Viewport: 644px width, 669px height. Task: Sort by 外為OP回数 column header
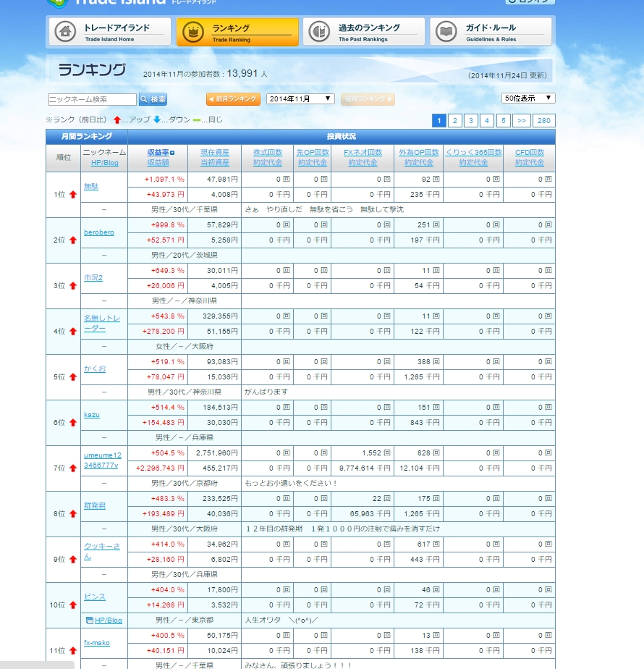[x=419, y=152]
